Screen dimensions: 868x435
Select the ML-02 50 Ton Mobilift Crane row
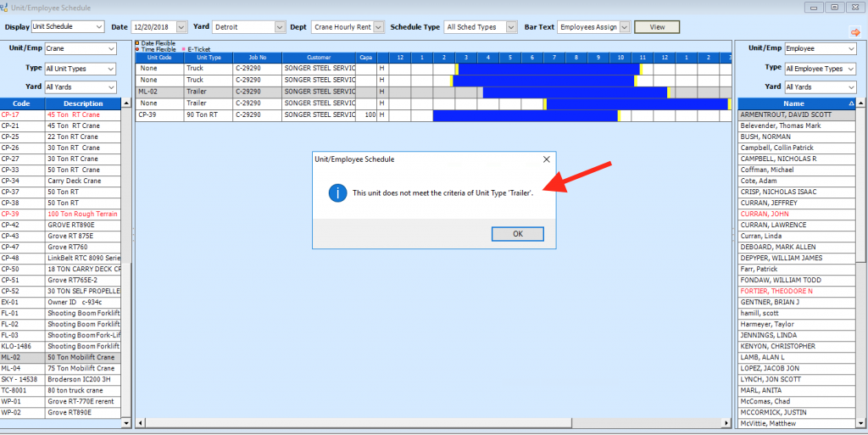coord(60,357)
